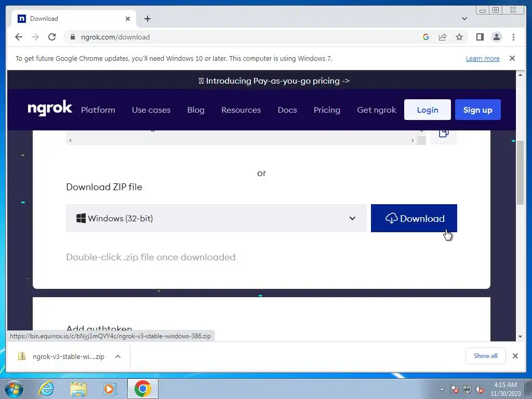Bookmark this tab with the star
This screenshot has width=532, height=399.
[x=459, y=37]
